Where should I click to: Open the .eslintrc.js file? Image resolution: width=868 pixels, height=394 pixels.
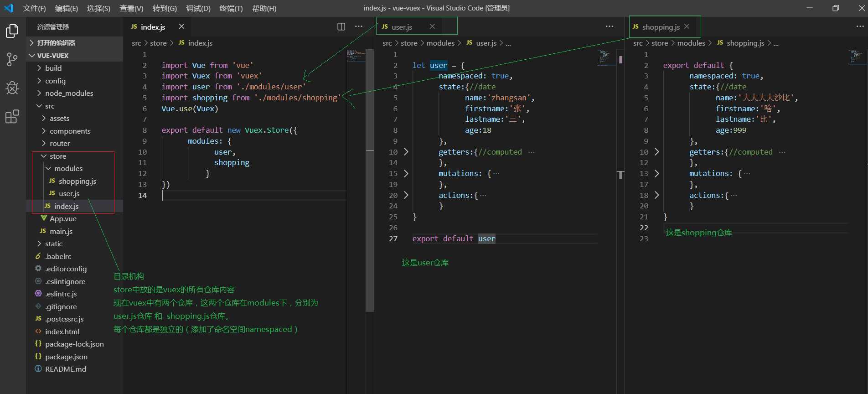click(x=75, y=294)
